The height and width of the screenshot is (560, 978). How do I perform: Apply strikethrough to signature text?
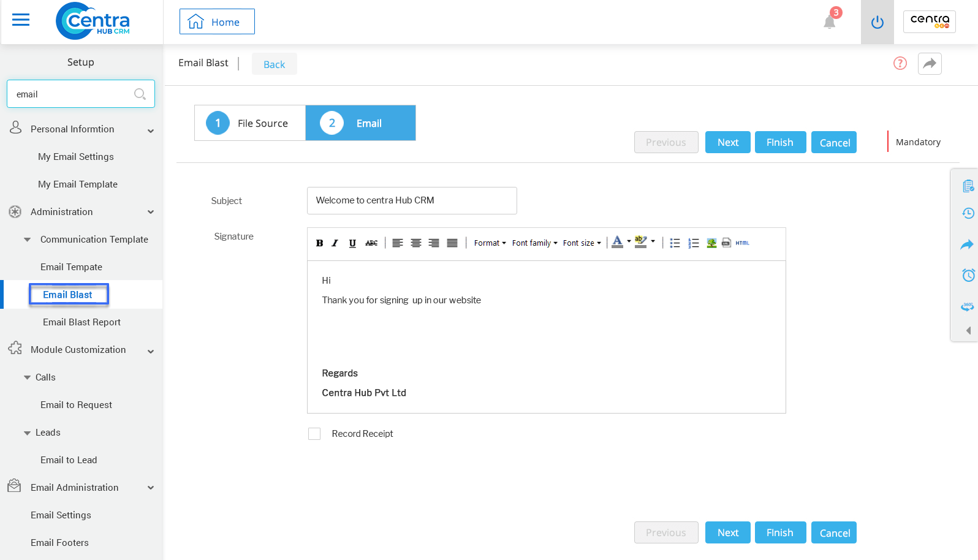click(x=371, y=243)
